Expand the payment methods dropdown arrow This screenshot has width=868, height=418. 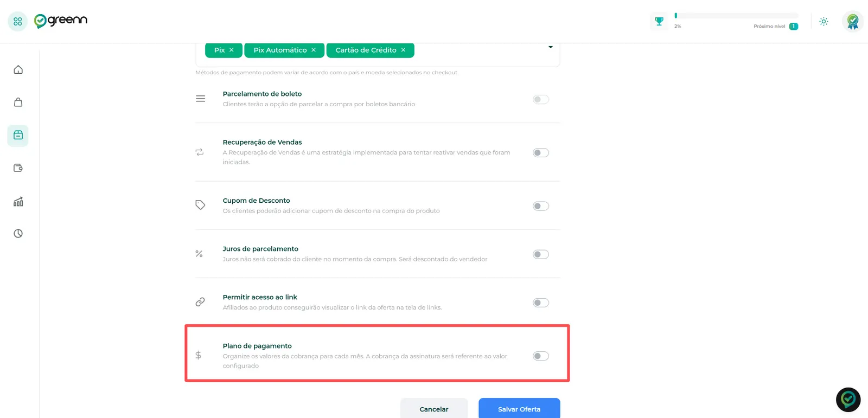(550, 47)
